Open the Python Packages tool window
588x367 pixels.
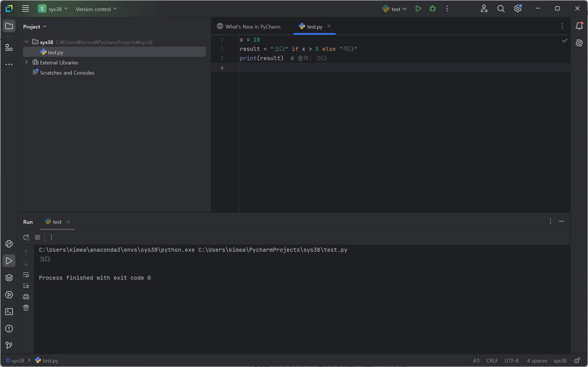point(9,278)
